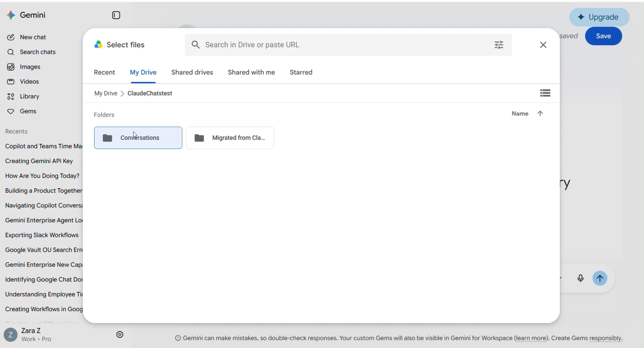
Task: Click the Name sort column header
Action: pyautogui.click(x=520, y=114)
